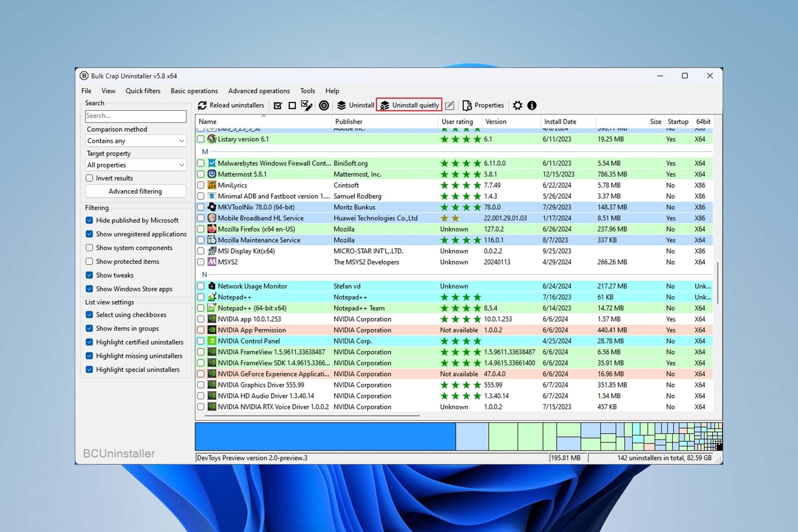Viewport: 798px width, 532px height.
Task: Click the Mozilla Firefox app icon
Action: (x=212, y=229)
